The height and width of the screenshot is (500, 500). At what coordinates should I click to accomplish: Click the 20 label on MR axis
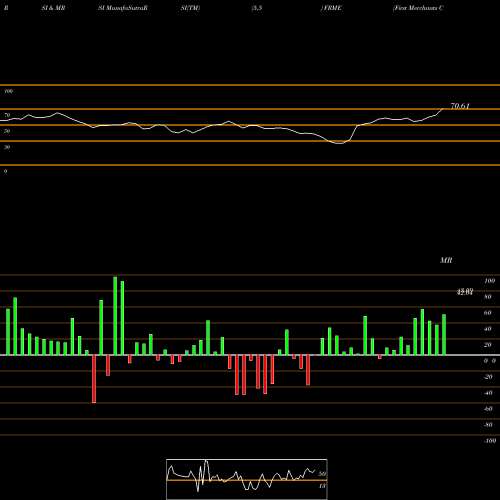(488, 345)
